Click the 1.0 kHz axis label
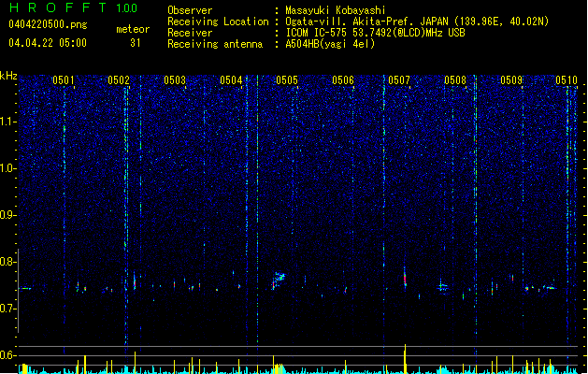 [x=8, y=168]
